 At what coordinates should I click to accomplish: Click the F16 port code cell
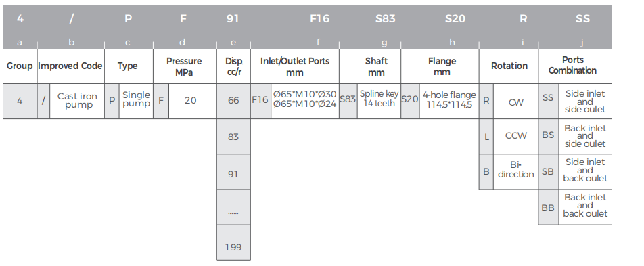tap(260, 100)
